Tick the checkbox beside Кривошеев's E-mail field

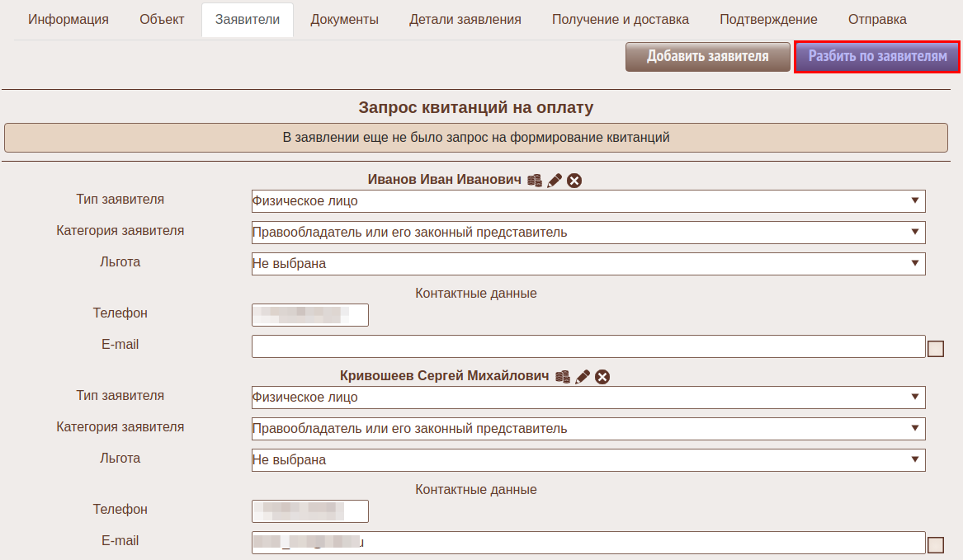(936, 545)
